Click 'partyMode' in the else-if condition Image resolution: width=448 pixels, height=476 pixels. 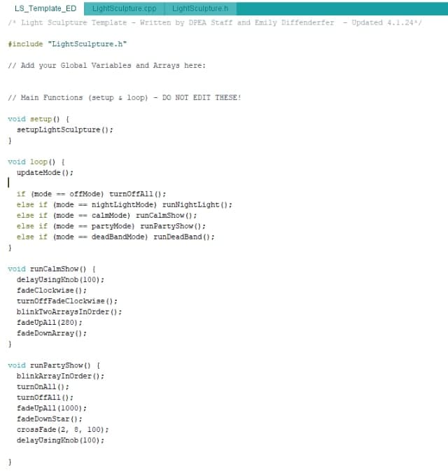coord(113,226)
